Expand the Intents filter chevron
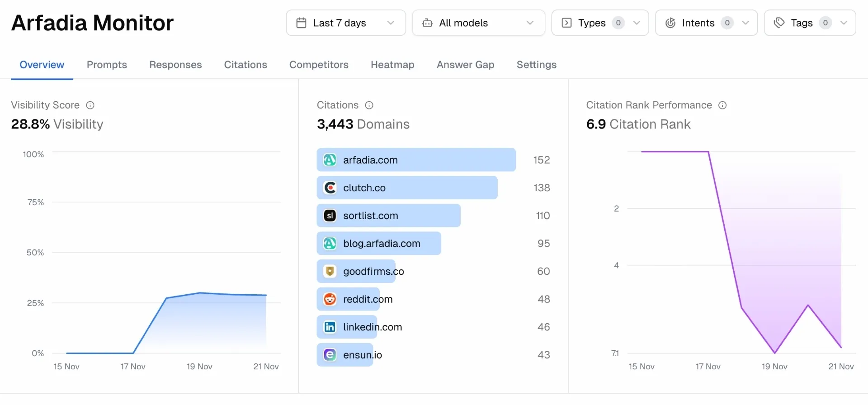 point(745,23)
